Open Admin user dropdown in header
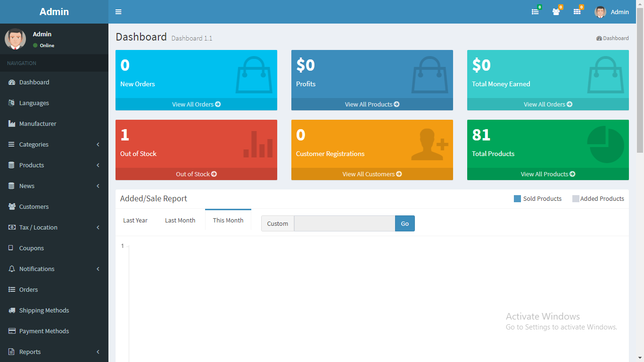 point(612,12)
